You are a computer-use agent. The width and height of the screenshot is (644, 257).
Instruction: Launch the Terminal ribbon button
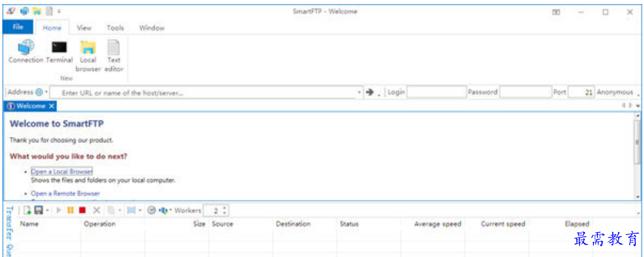(x=59, y=52)
